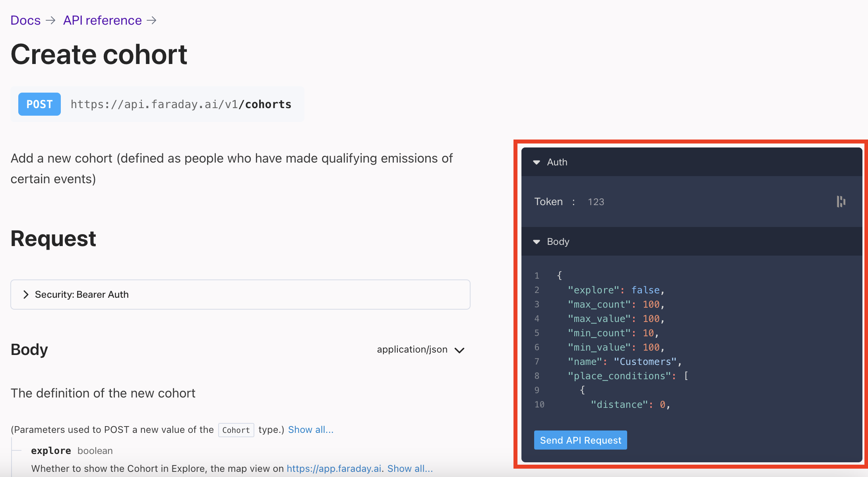Click the false value of explore
868x477 pixels.
645,290
